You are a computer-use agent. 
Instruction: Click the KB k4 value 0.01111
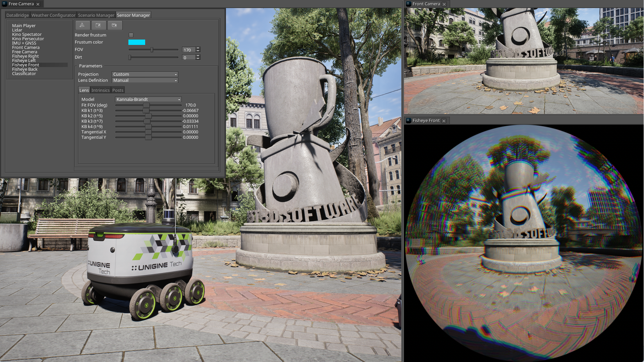pyautogui.click(x=191, y=127)
